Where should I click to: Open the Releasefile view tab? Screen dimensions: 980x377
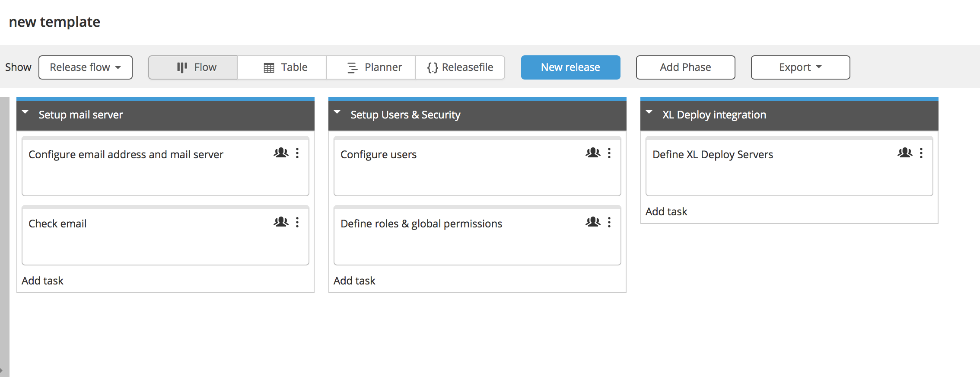coord(460,67)
